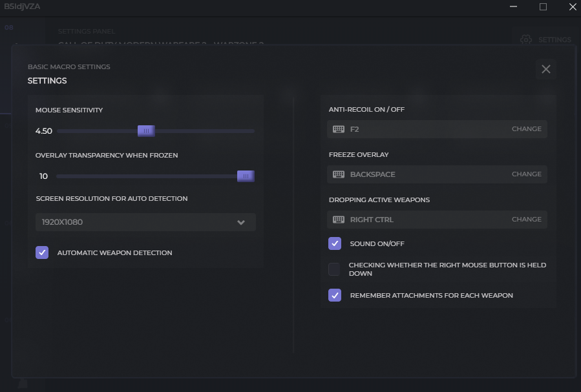Click the chevron arrow on 1920X1080 dropdown
The height and width of the screenshot is (392, 581).
click(x=241, y=222)
